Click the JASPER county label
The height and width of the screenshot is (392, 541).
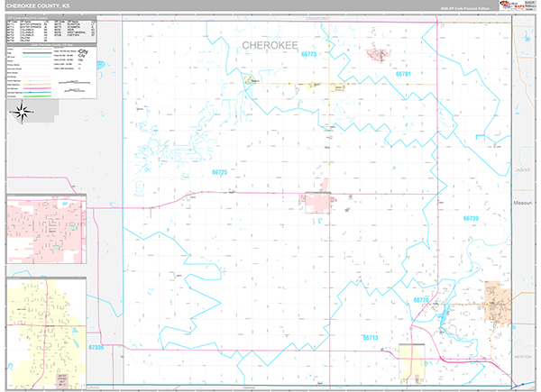(523, 170)
